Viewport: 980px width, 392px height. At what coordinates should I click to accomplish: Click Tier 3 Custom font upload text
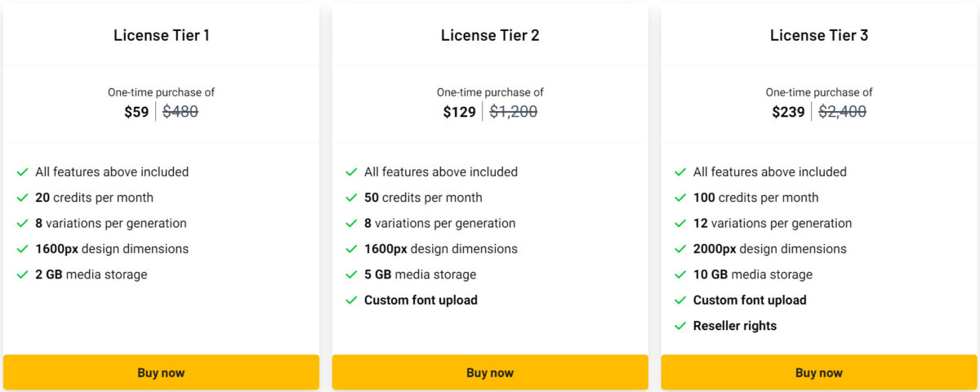pos(750,301)
